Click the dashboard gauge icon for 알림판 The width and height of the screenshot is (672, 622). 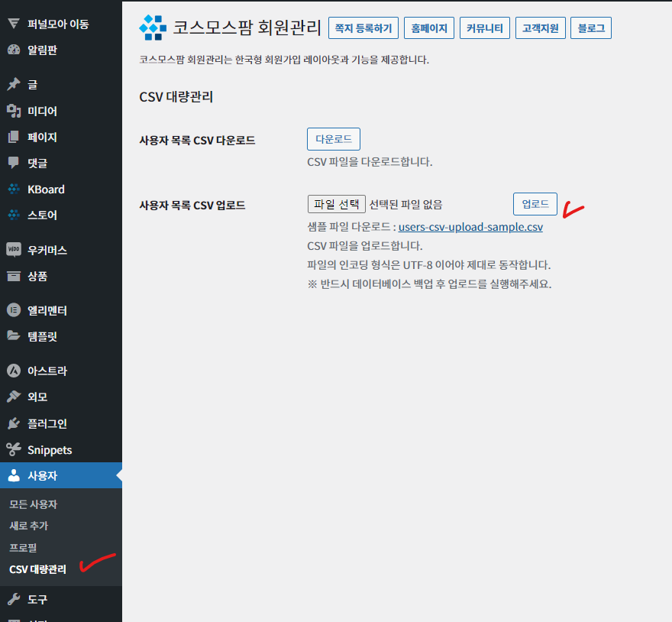coord(14,50)
